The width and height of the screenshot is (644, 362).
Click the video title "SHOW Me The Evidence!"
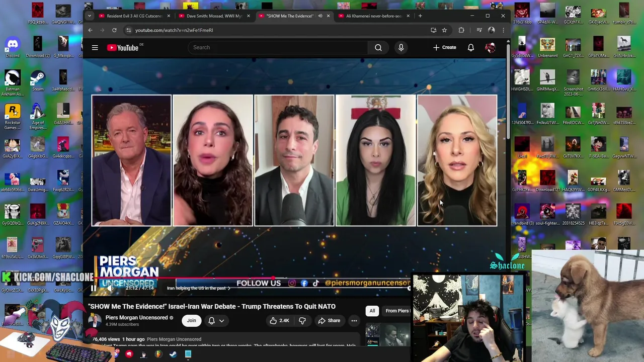pos(212,306)
